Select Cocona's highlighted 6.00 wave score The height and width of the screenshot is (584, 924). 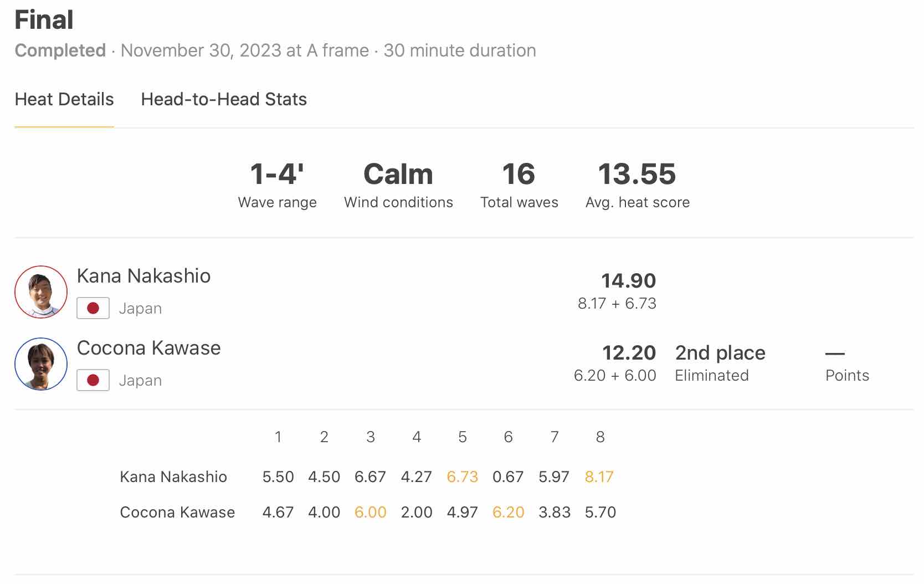(370, 513)
